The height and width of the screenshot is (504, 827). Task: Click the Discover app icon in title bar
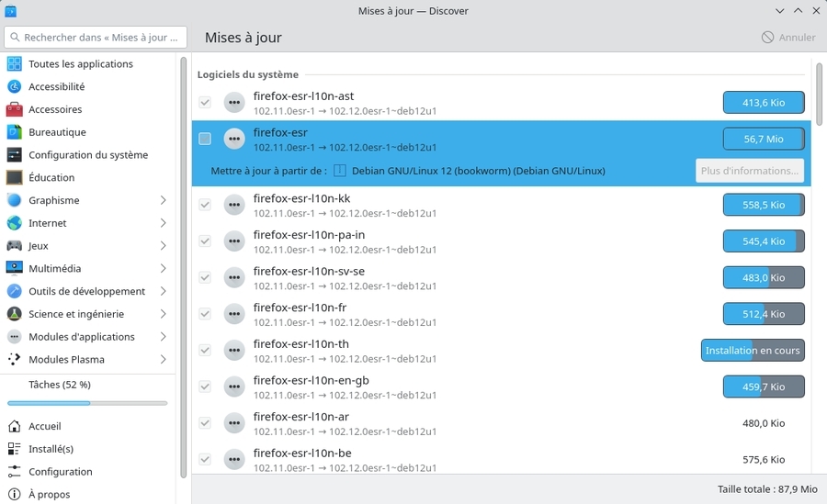tap(10, 10)
